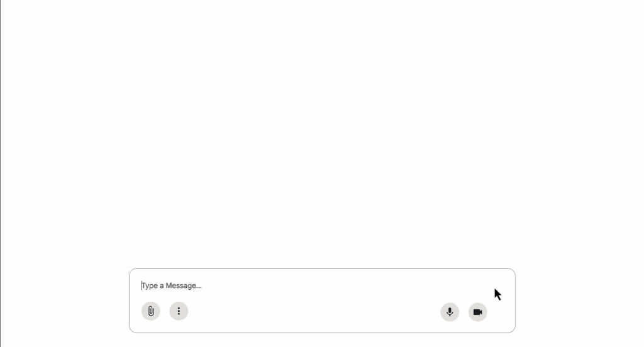Select the round mic button

450,312
